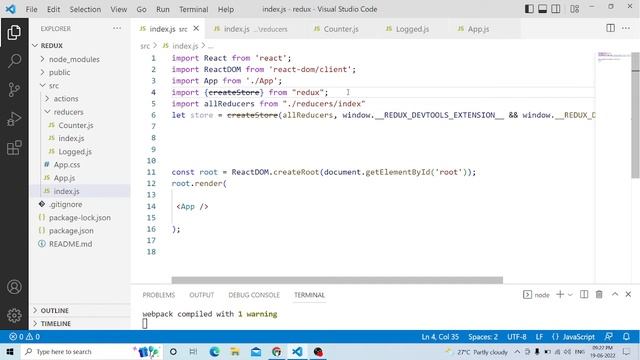Open the Go menu
This screenshot has width=640, height=360.
(141, 9)
